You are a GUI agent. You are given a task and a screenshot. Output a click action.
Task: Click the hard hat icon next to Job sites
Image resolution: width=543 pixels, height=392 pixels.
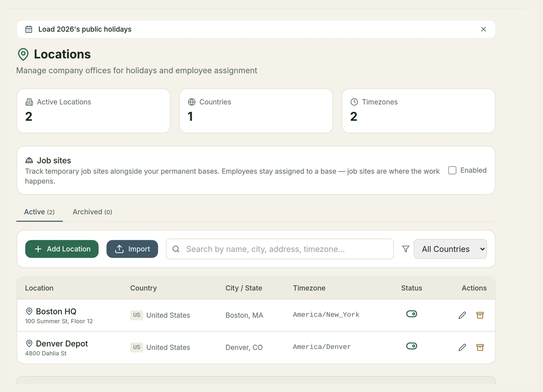(29, 160)
